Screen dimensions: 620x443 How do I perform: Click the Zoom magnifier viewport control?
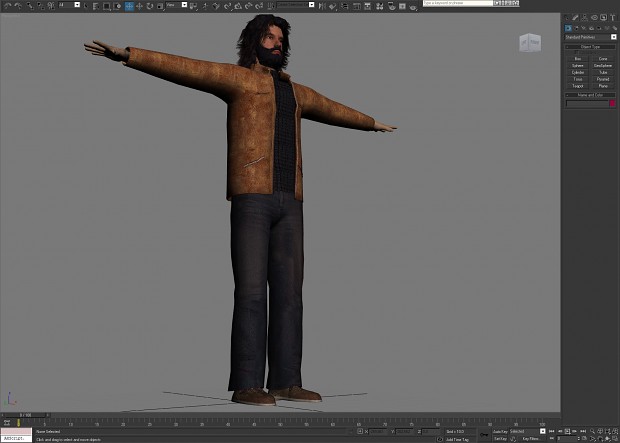click(x=592, y=431)
